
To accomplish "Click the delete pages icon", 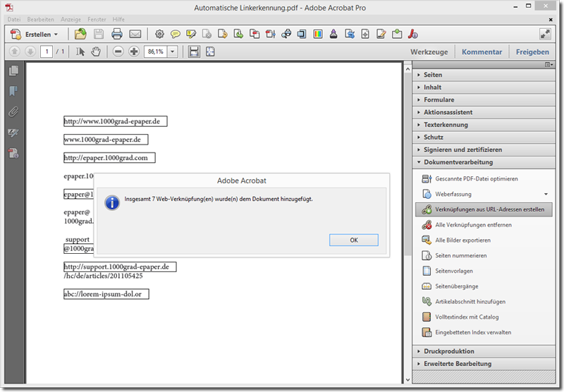I will (x=207, y=34).
